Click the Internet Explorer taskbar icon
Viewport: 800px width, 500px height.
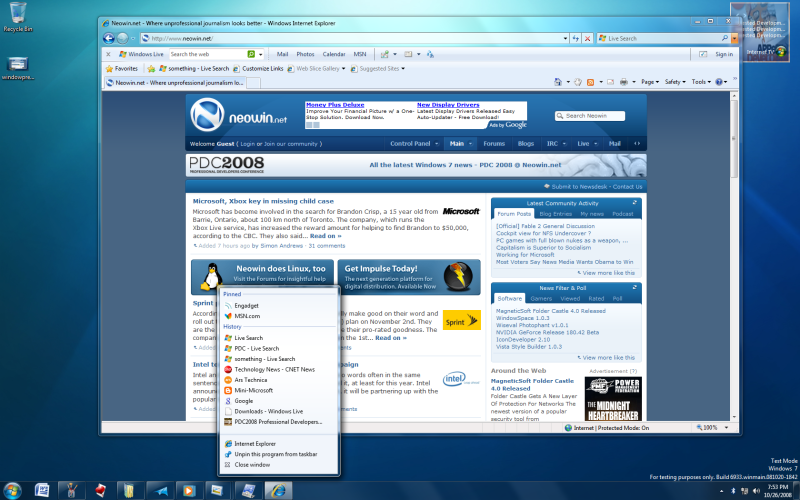tap(278, 491)
